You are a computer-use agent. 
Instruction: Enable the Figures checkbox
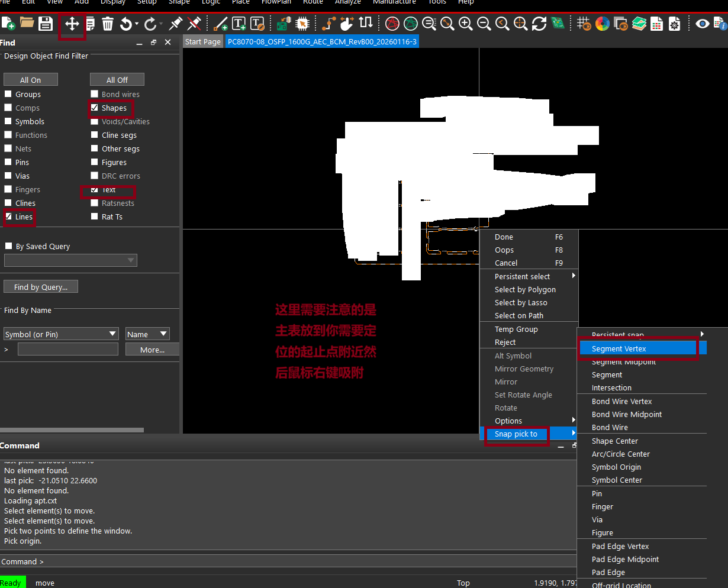[95, 162]
